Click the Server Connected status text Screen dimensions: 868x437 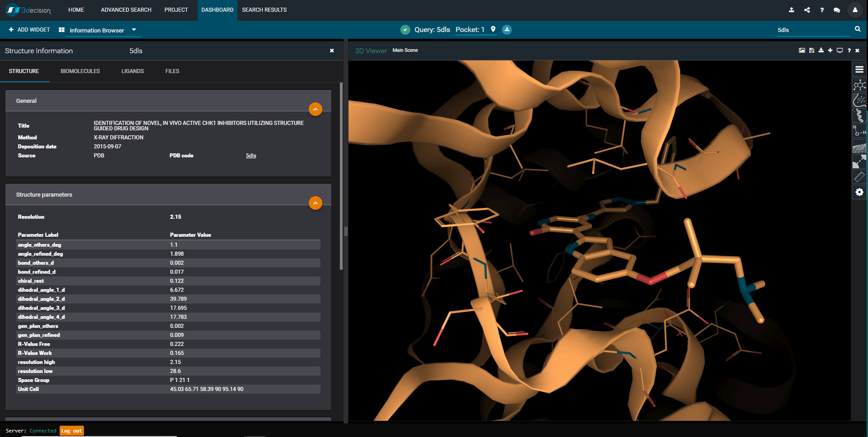pos(31,431)
